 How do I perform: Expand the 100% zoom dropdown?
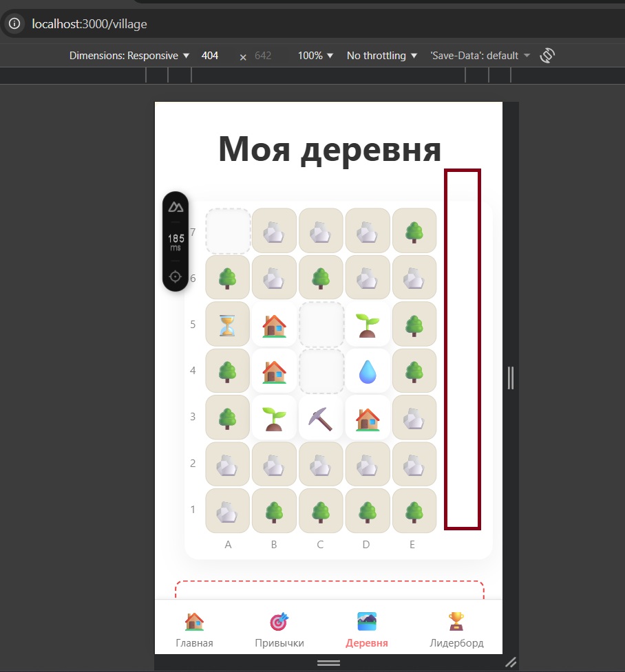tap(315, 56)
